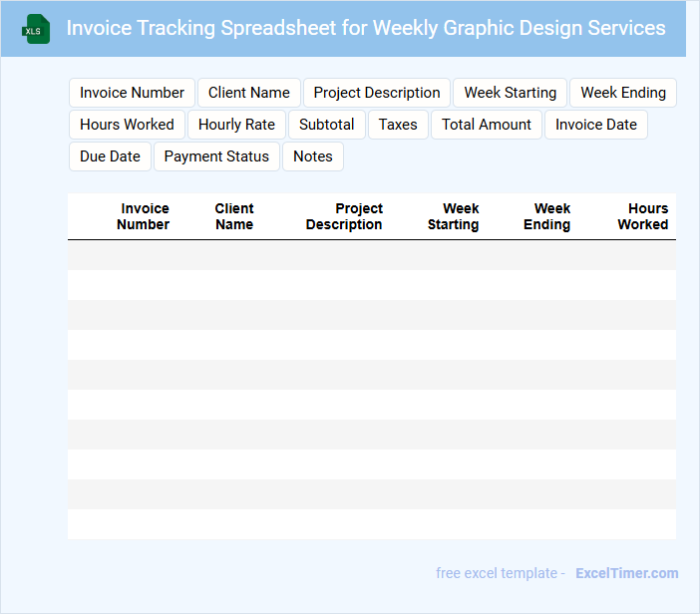The height and width of the screenshot is (614, 700).
Task: Select the Client Name tag
Action: pos(248,93)
